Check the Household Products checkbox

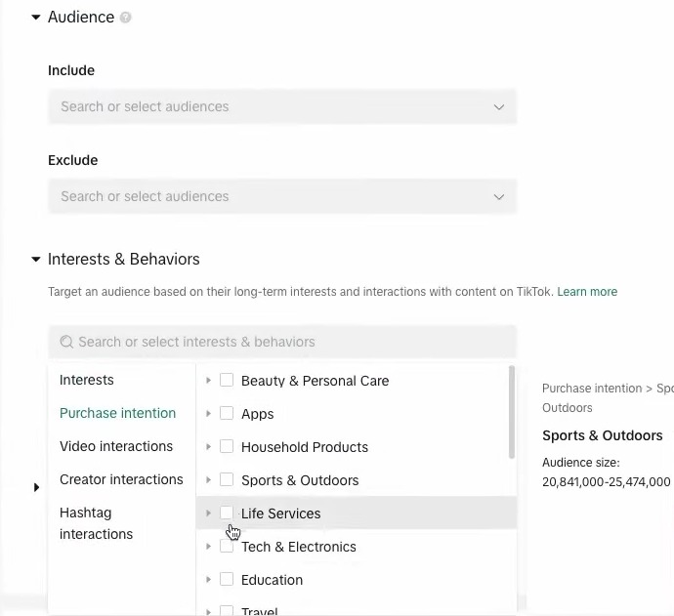(x=227, y=446)
